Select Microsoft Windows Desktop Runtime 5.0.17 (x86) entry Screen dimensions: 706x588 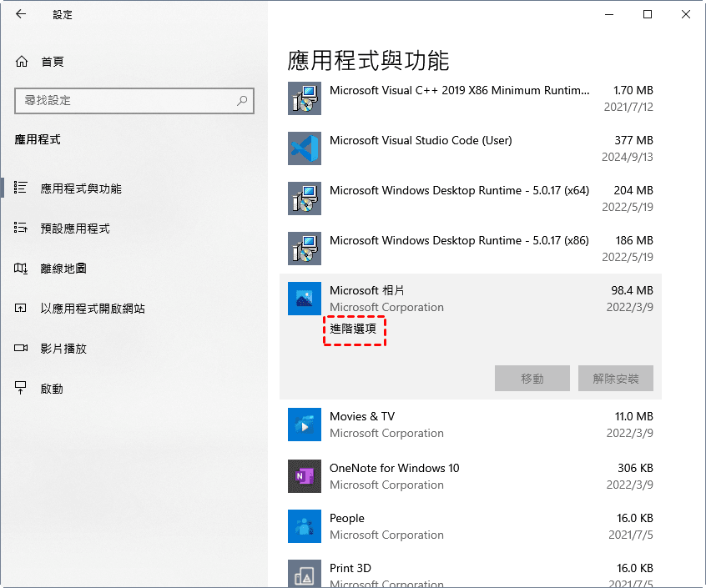point(471,249)
